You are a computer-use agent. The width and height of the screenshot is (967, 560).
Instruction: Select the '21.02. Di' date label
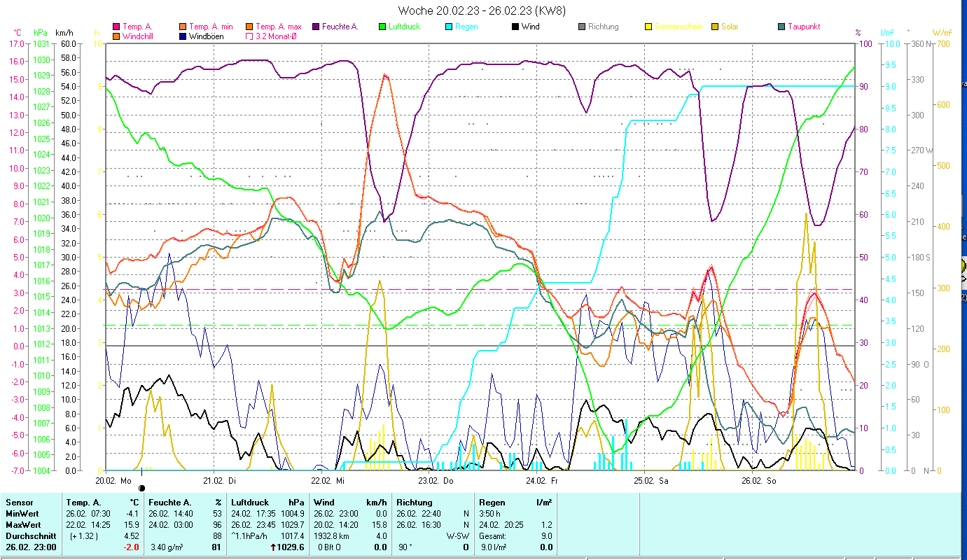coord(219,481)
